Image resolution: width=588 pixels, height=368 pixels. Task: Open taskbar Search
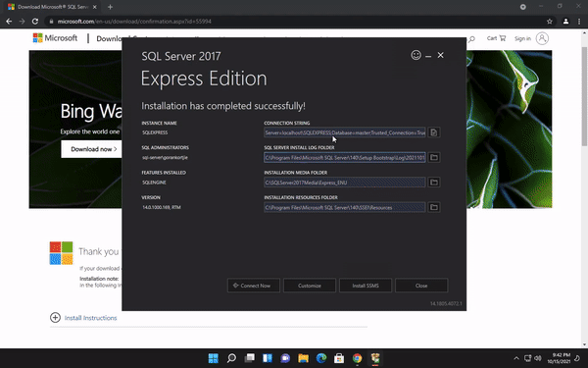point(231,358)
